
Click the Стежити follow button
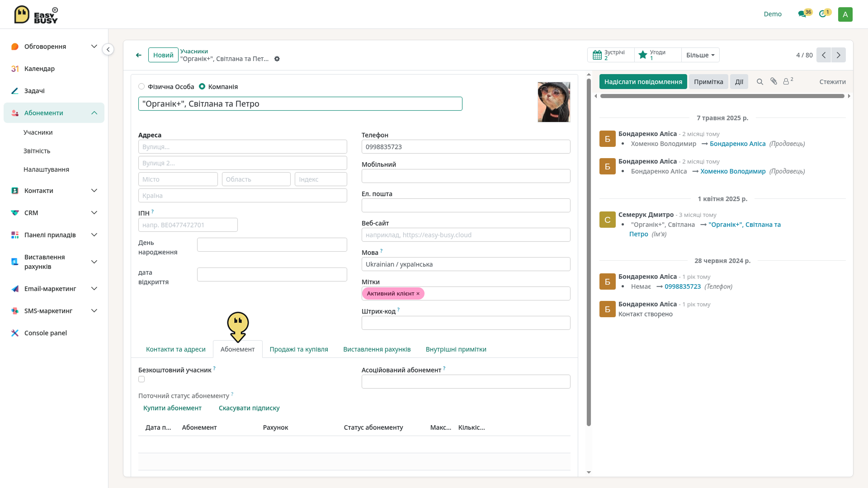coord(832,82)
